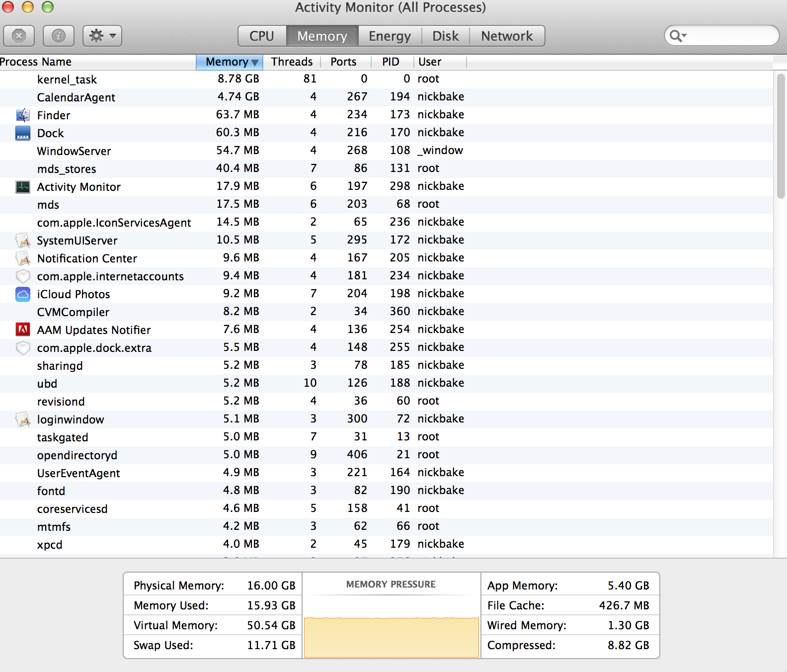Select the com.apple.internetaccounts shield icon

point(23,276)
